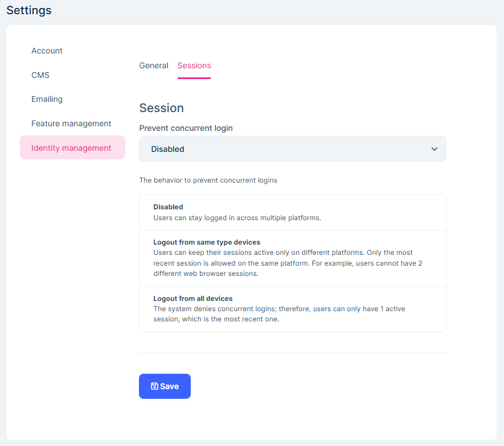The image size is (504, 446).
Task: Switch to the General tab
Action: (153, 65)
